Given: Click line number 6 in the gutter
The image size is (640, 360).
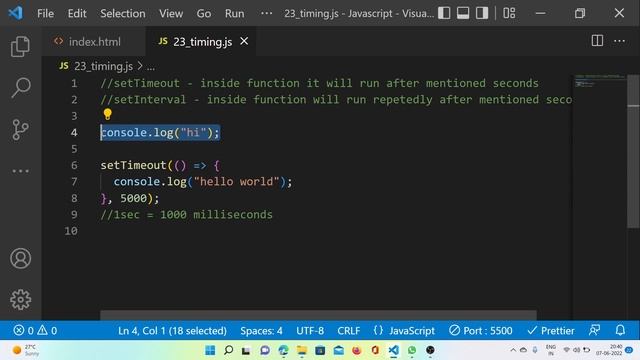Looking at the screenshot, I should 74,165.
